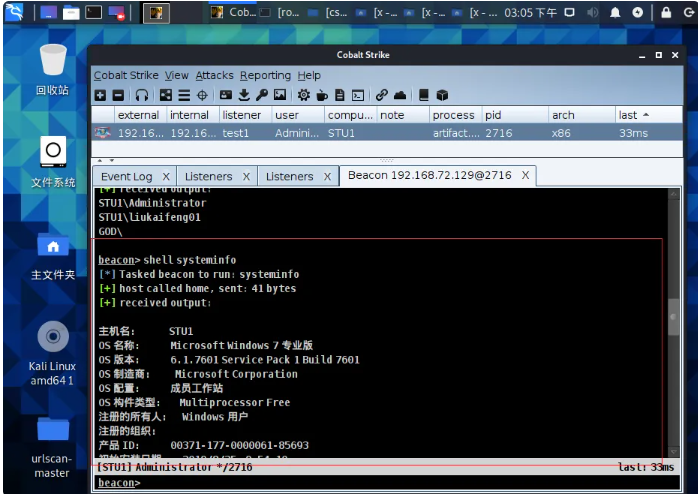Sort sessions by process column header
The width and height of the screenshot is (698, 494).
coord(455,115)
